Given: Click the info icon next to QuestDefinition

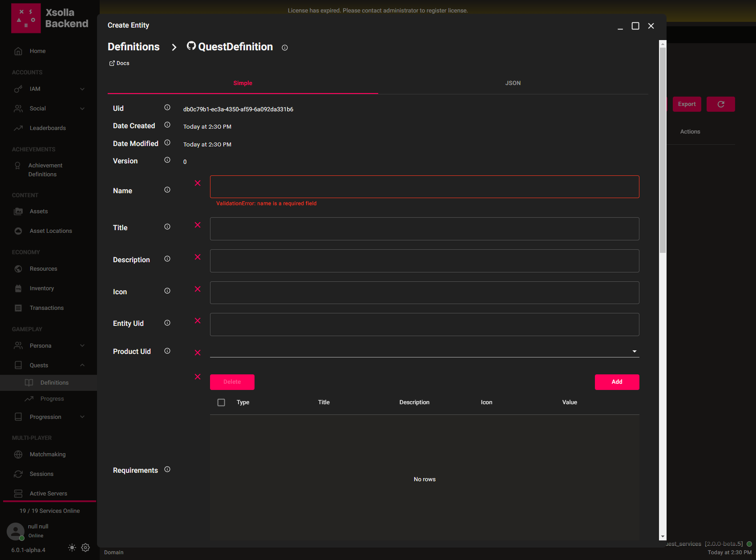Looking at the screenshot, I should click(x=285, y=48).
